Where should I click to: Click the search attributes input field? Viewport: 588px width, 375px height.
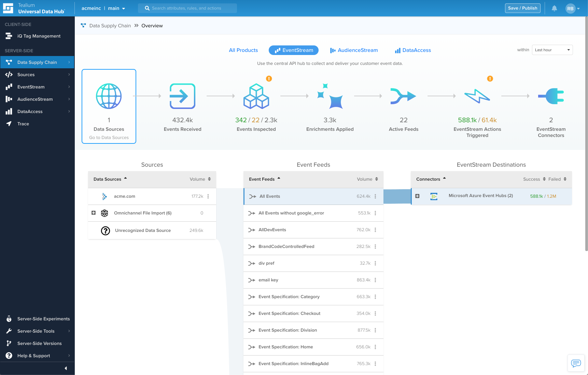point(187,8)
